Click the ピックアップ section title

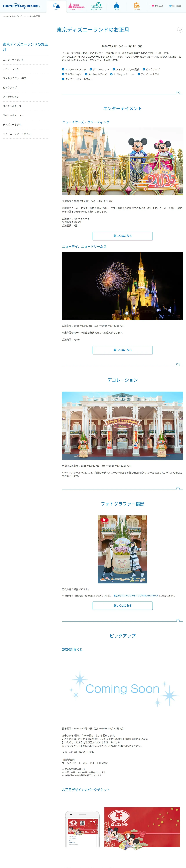123,636
